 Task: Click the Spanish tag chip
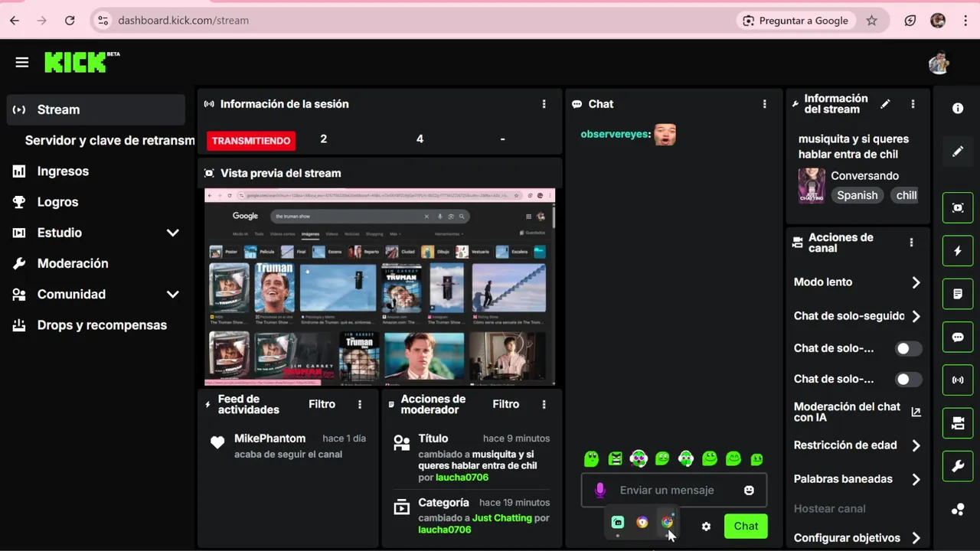pyautogui.click(x=857, y=195)
